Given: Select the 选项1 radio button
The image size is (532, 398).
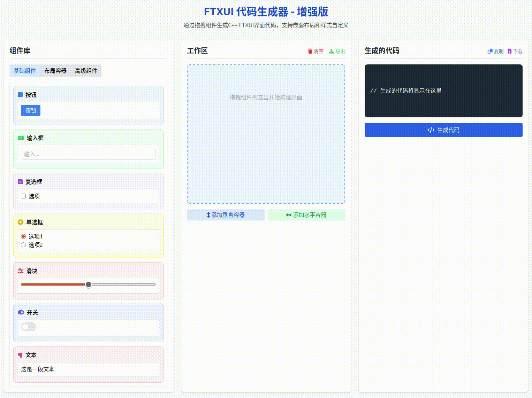Looking at the screenshot, I should (23, 236).
